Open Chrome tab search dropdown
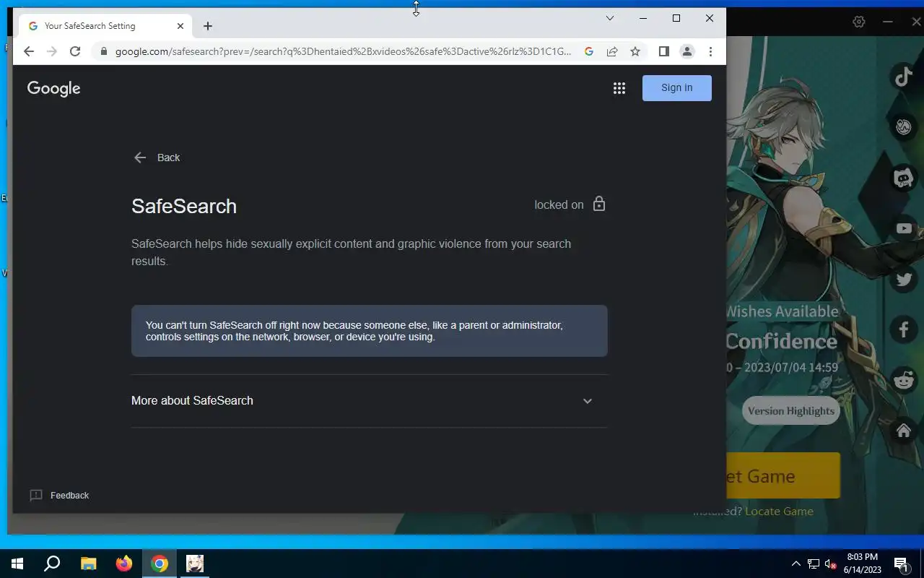The width and height of the screenshot is (924, 578). [x=610, y=18]
